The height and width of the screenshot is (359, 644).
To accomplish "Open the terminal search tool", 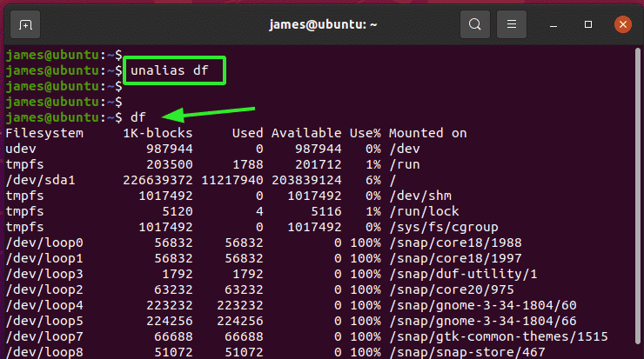I will coord(475,24).
